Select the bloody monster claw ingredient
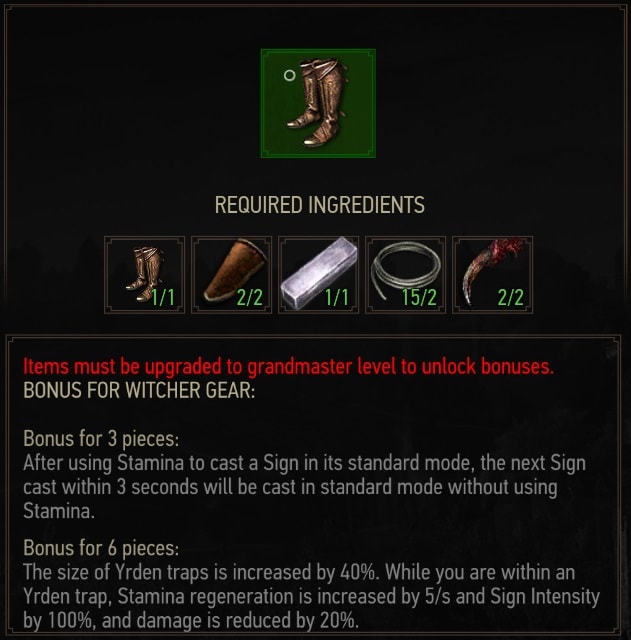 [492, 275]
